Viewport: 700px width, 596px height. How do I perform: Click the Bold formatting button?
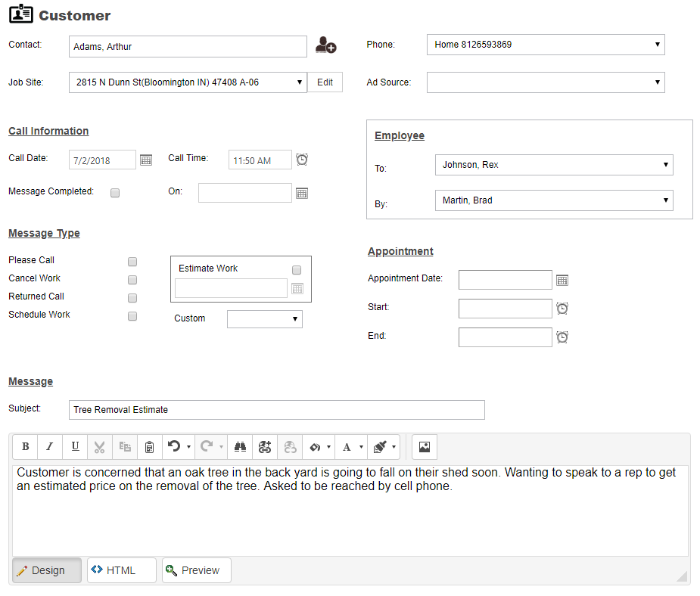26,446
